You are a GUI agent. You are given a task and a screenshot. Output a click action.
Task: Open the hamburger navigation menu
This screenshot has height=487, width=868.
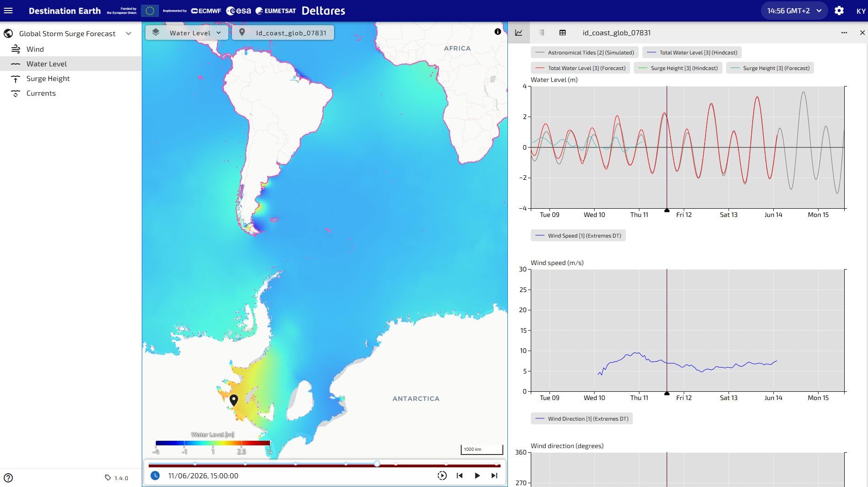coord(8,11)
